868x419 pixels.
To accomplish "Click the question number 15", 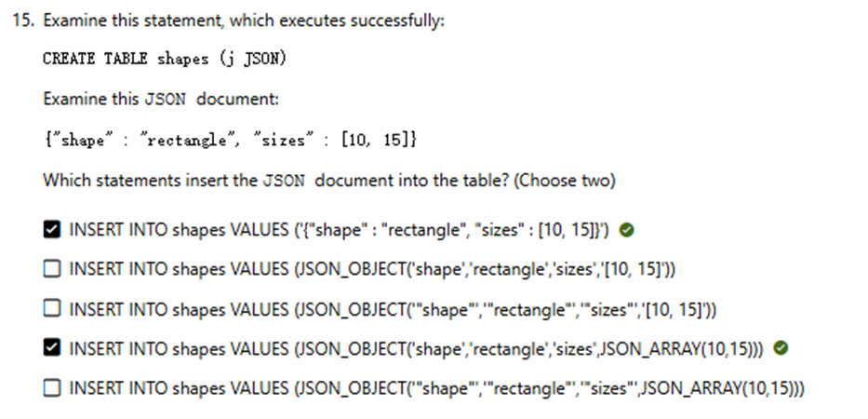I will coord(22,20).
